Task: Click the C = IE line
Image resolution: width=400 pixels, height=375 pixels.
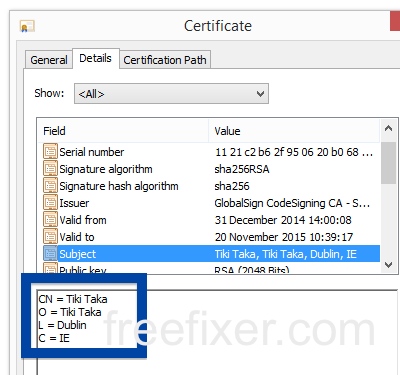Action: pos(54,338)
